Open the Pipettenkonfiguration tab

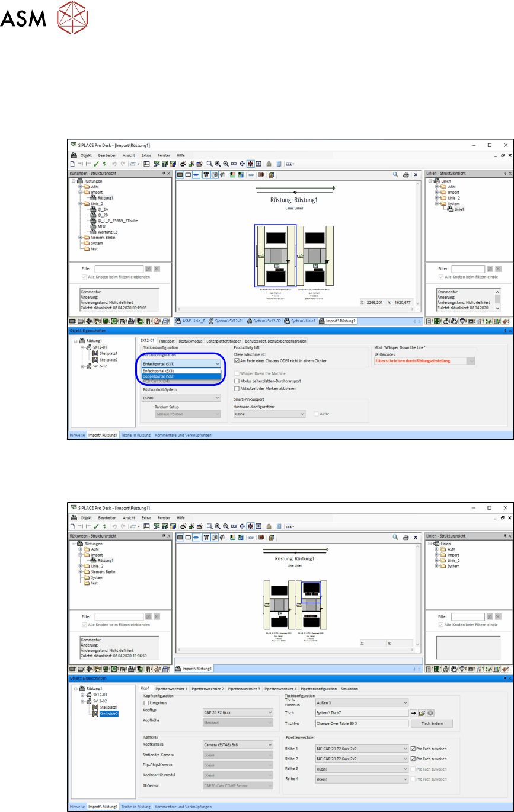tap(319, 689)
